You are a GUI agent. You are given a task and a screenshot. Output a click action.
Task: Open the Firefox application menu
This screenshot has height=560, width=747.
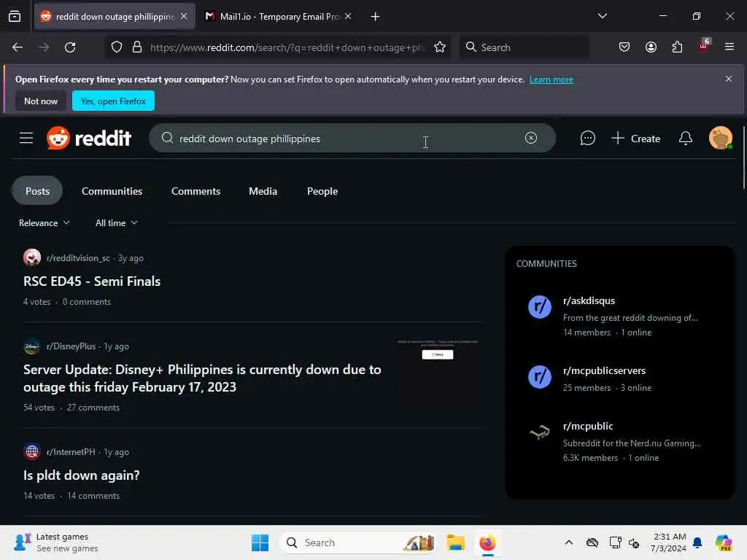coord(729,47)
